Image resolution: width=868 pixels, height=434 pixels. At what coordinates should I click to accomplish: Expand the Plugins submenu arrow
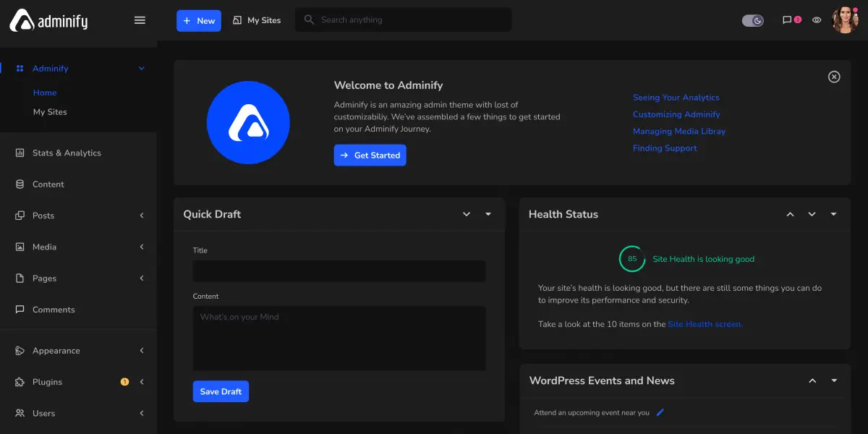pos(142,382)
